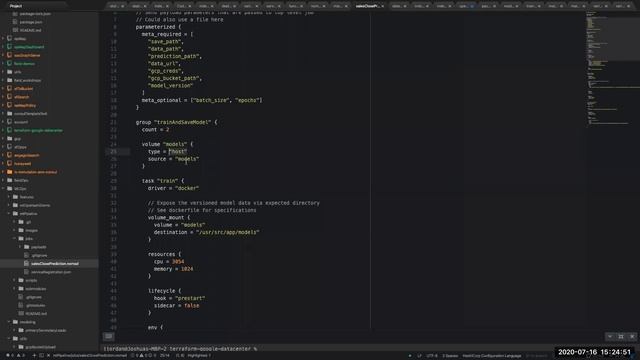The width and height of the screenshot is (640, 360).
Task: Click the folder icon of the features folder
Action: tap(15, 197)
